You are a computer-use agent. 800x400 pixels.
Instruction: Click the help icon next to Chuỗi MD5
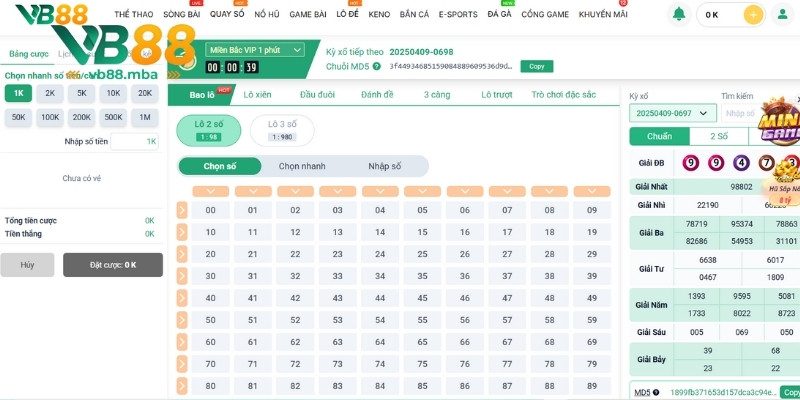pos(376,66)
